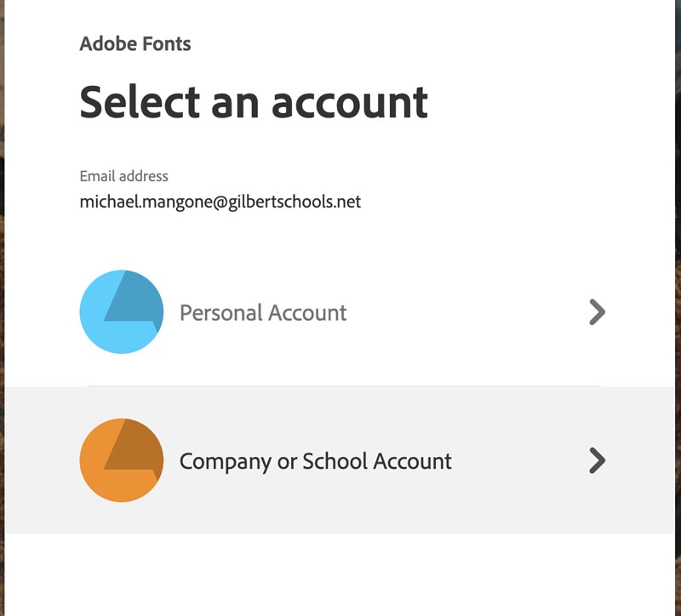Click the highlighted grey Company account row

coord(511,510)
